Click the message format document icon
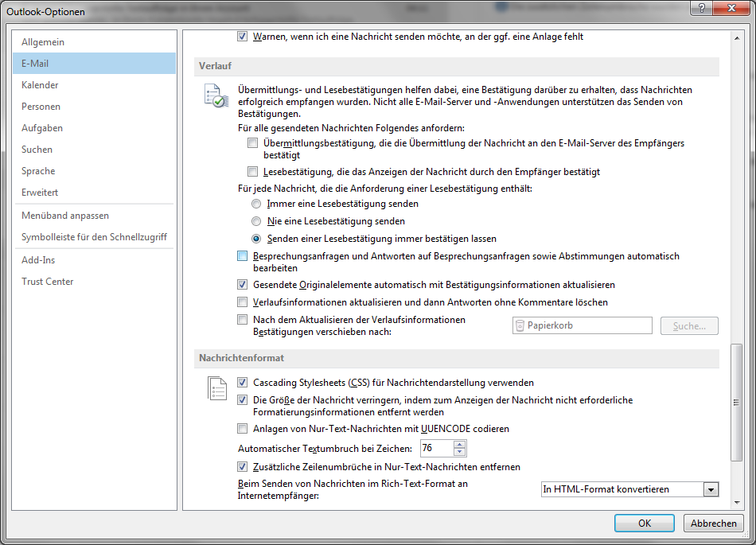The width and height of the screenshot is (756, 545). [x=217, y=388]
